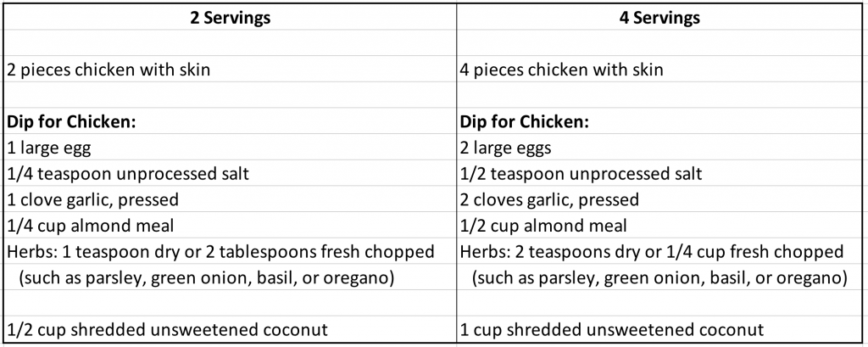The image size is (868, 347).
Task: Click herbs cell with 1/4 cup fresh chopped
Action: [659, 252]
